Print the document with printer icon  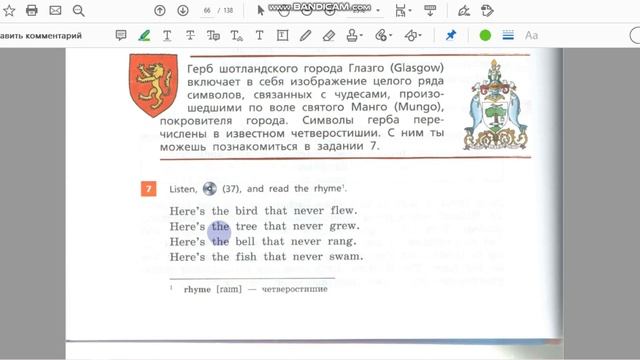(31, 11)
